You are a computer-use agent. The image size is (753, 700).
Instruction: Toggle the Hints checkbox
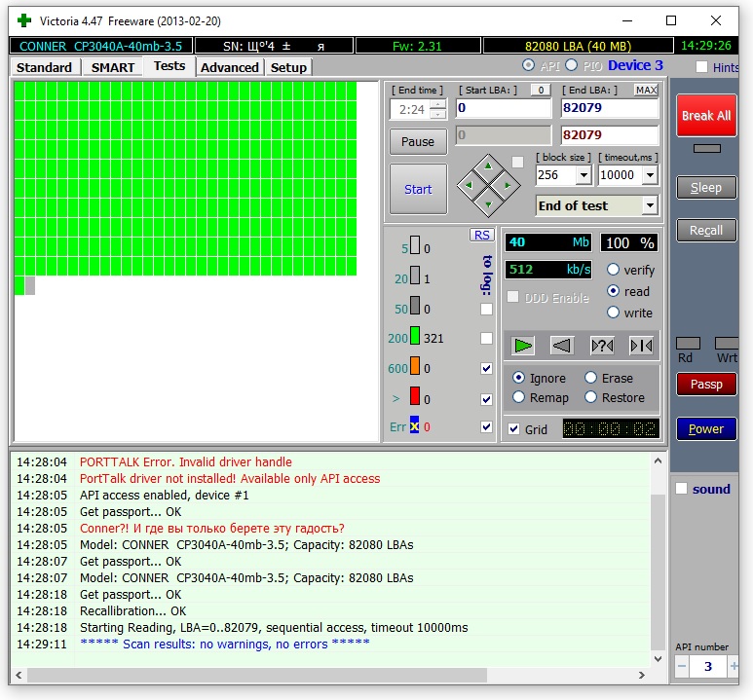coord(701,67)
